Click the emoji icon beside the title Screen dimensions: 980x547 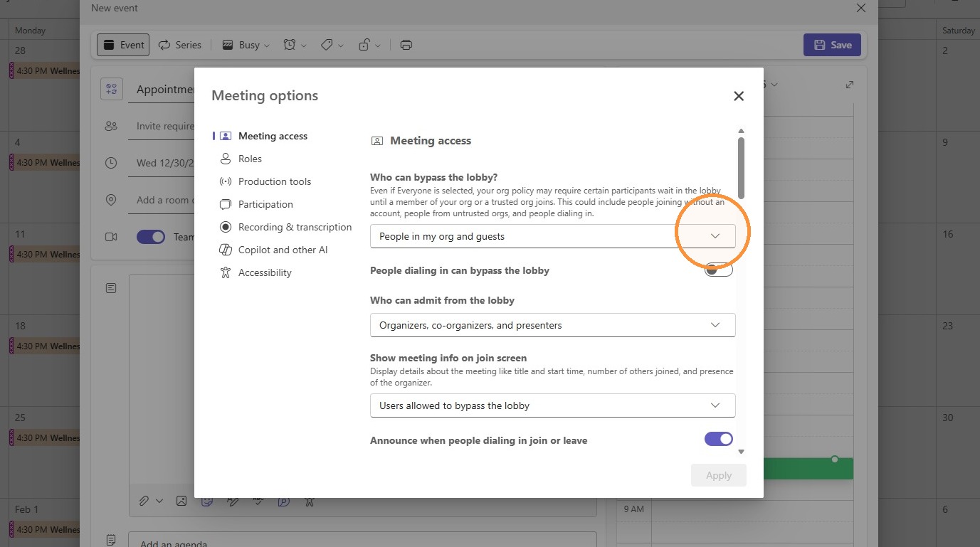111,89
